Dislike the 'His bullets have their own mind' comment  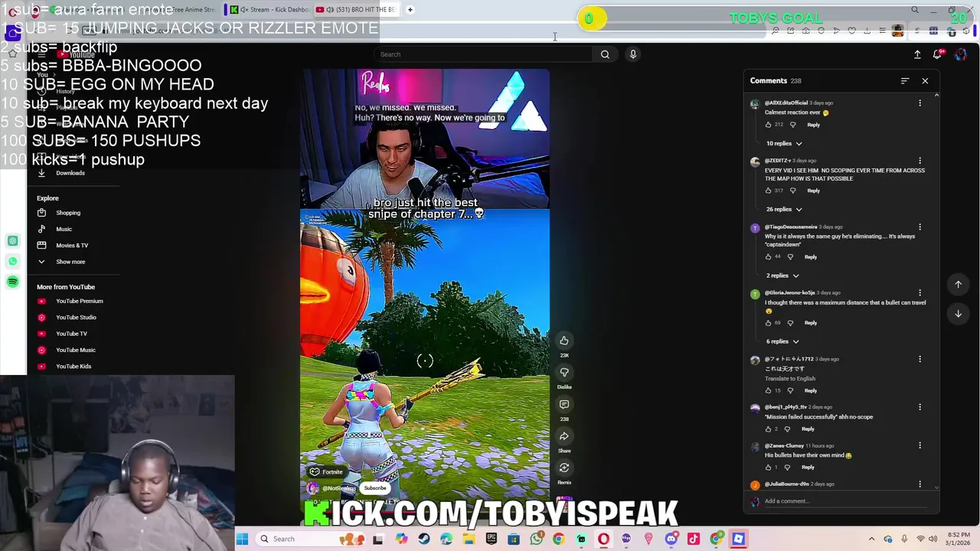pos(787,468)
